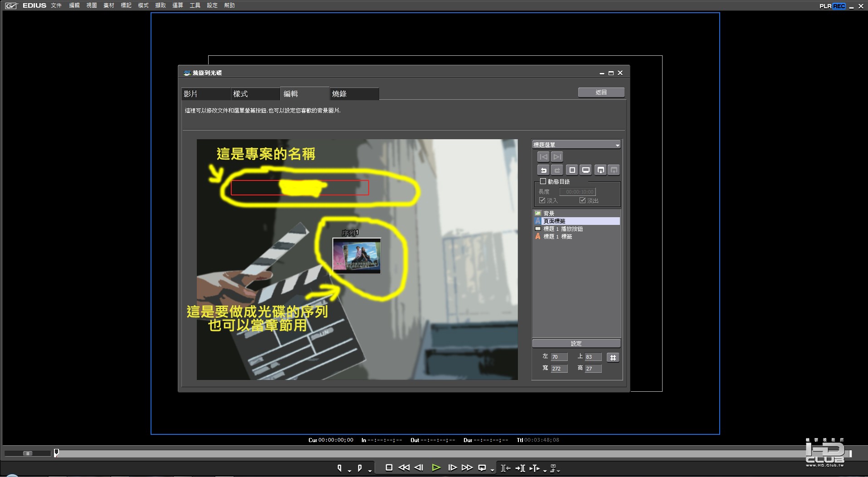Open the 標題選單 dropdown

point(576,145)
